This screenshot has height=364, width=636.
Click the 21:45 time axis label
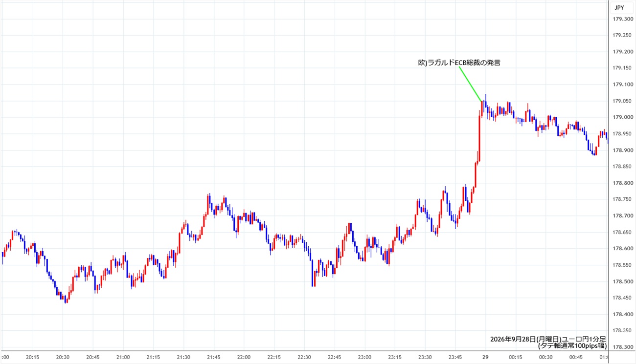pos(213,358)
